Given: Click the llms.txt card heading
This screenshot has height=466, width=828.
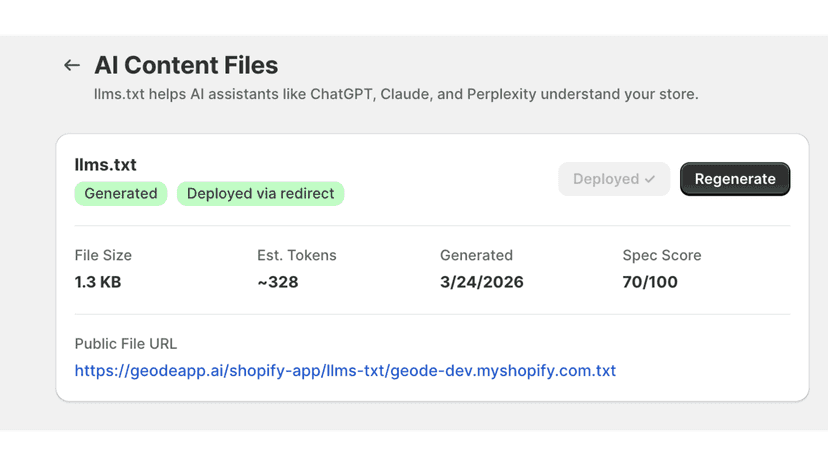Looking at the screenshot, I should coord(106,165).
